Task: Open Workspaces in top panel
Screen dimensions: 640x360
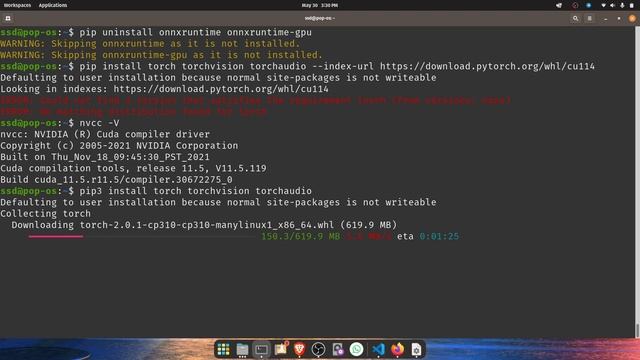Action: [x=17, y=5]
